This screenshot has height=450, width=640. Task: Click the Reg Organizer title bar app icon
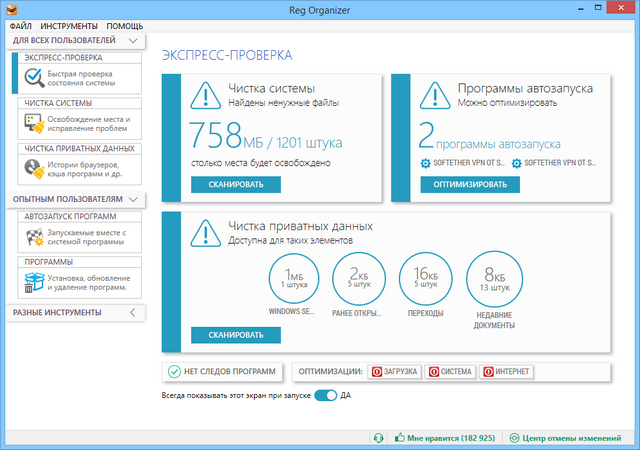[12, 9]
